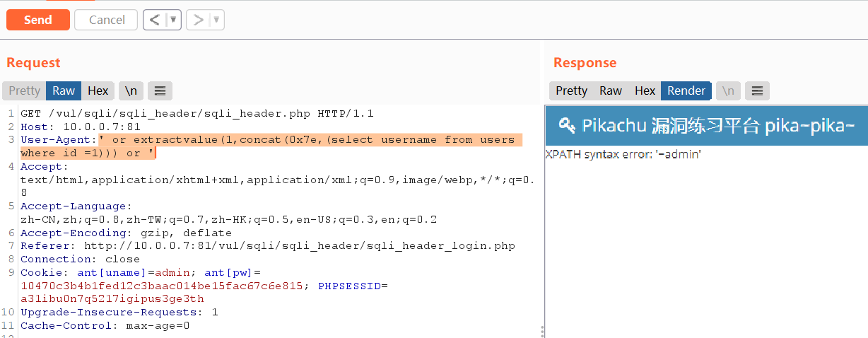
Task: Click the Response panel heading
Action: pyautogui.click(x=585, y=63)
